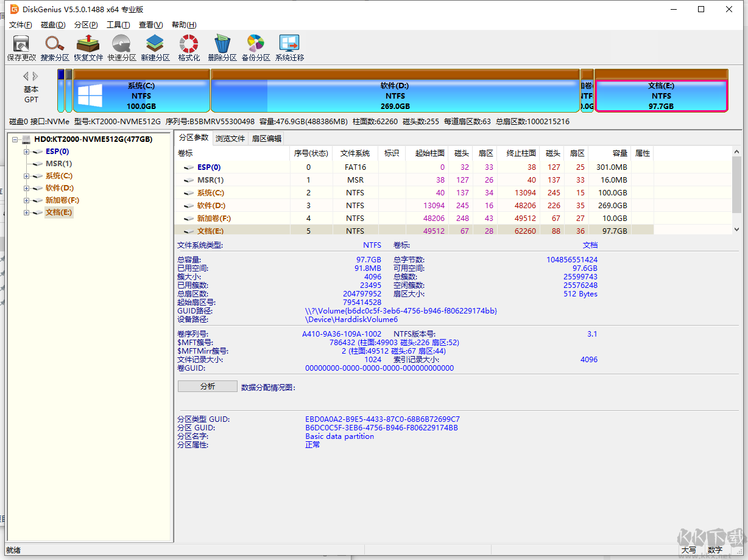Click the partition table scroll down arrow
748x560 pixels.
736,229
